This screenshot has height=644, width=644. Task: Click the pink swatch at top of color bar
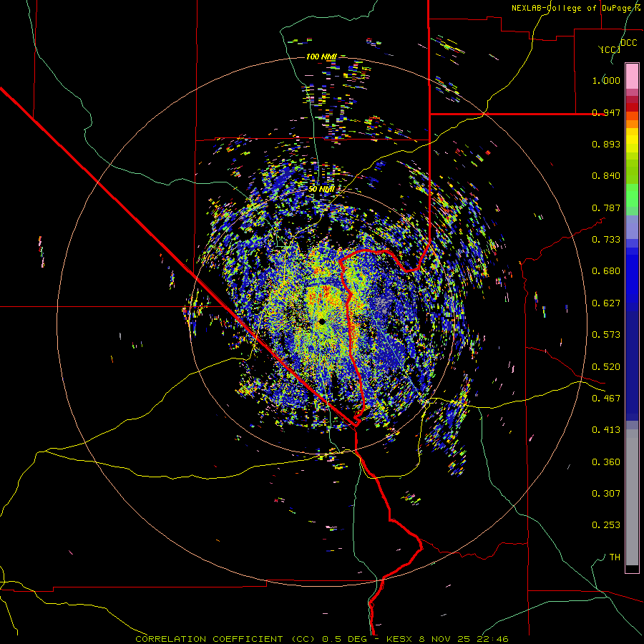point(632,76)
